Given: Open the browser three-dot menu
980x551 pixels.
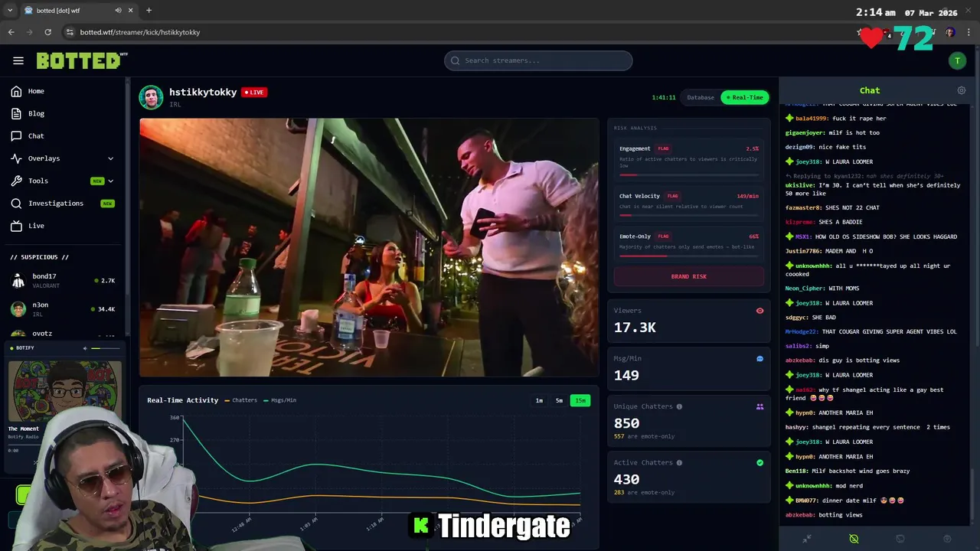Looking at the screenshot, I should 969,32.
